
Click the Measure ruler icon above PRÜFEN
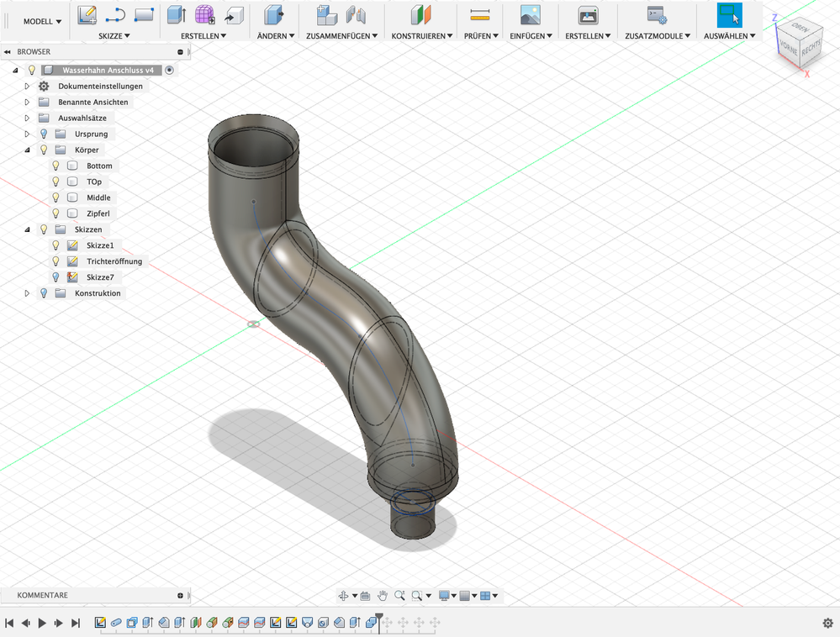[x=480, y=15]
